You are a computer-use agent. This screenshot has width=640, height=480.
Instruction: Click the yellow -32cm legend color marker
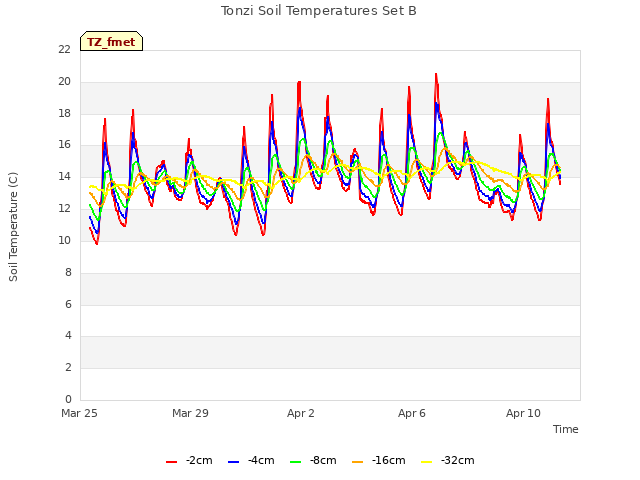[x=427, y=462]
